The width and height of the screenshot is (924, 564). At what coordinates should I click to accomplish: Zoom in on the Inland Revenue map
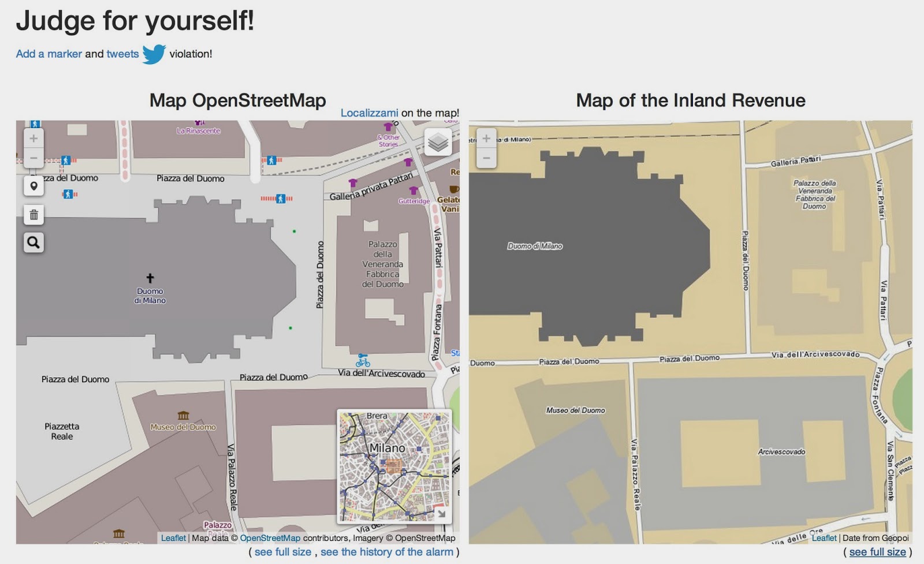coord(486,139)
